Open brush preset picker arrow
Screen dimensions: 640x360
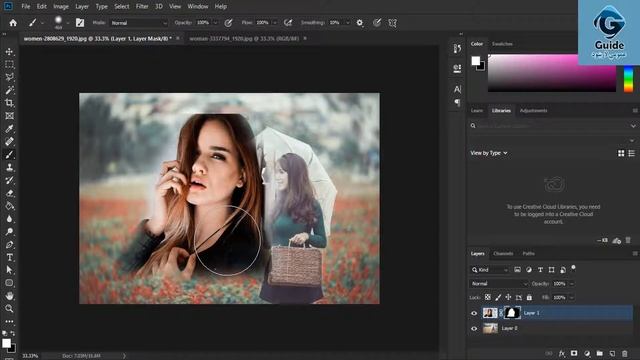pyautogui.click(x=67, y=23)
